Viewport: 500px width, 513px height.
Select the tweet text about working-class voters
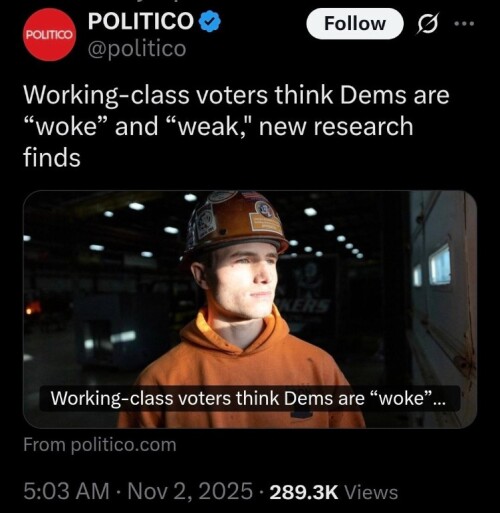(236, 126)
